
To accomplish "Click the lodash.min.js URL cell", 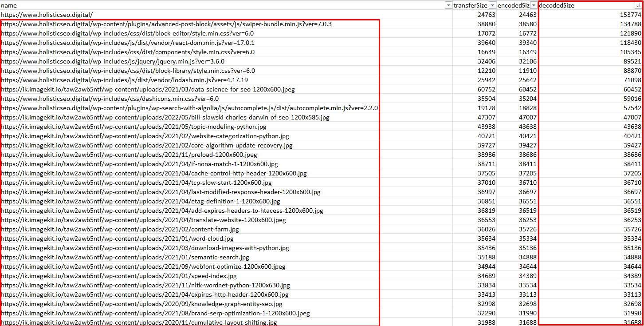I will point(226,80).
